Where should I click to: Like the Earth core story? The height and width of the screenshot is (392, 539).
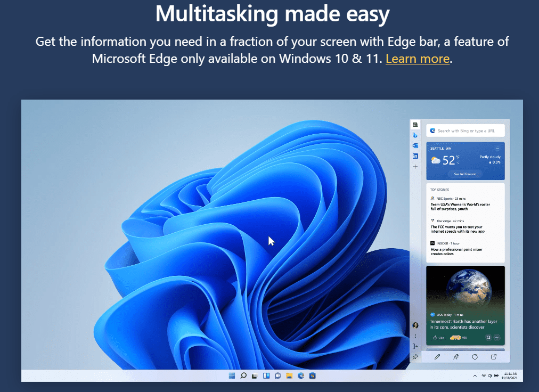pyautogui.click(x=438, y=338)
